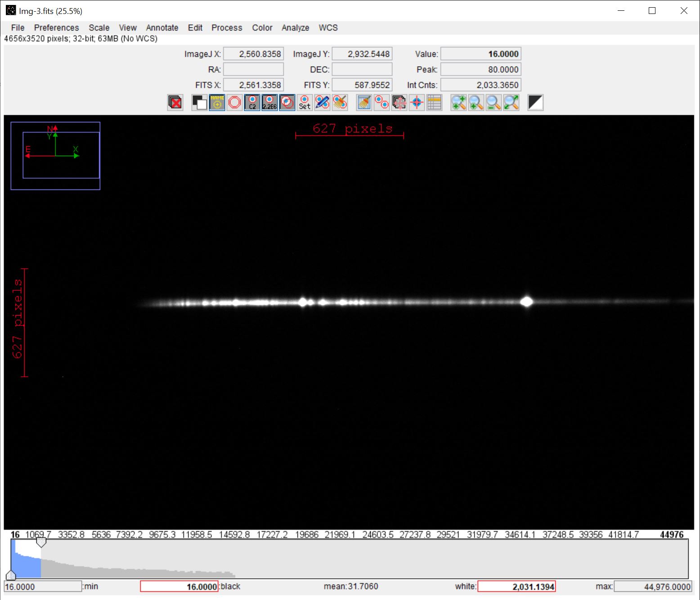Click the stack aligner icon
The image size is (700, 600).
(x=399, y=103)
